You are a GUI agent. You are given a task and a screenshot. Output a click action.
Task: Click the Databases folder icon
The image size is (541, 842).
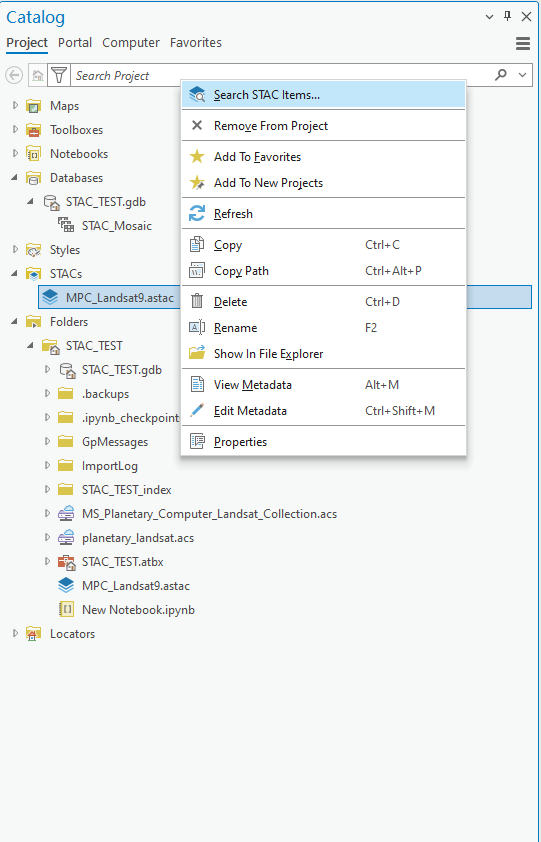click(x=34, y=178)
